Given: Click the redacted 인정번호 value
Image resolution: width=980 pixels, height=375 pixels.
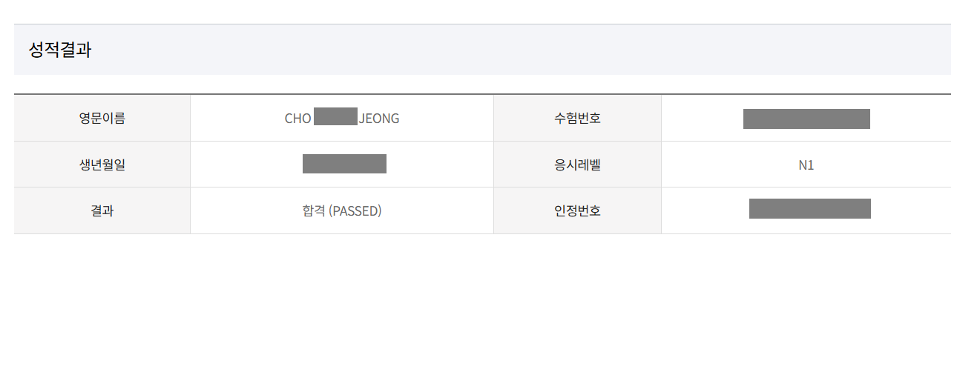Looking at the screenshot, I should [809, 209].
